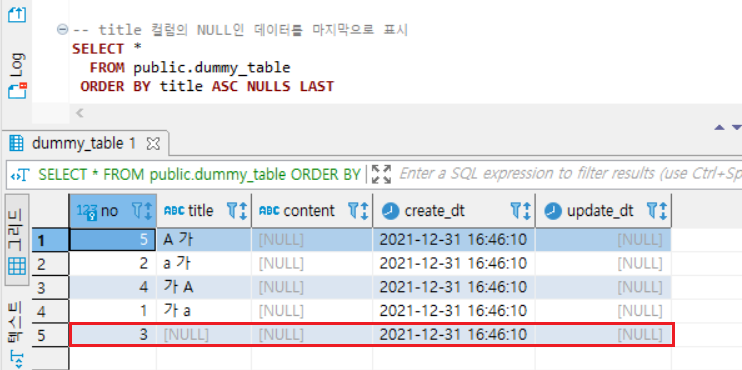Open the Log side tab
Image resolution: width=742 pixels, height=370 pixels.
[18, 64]
